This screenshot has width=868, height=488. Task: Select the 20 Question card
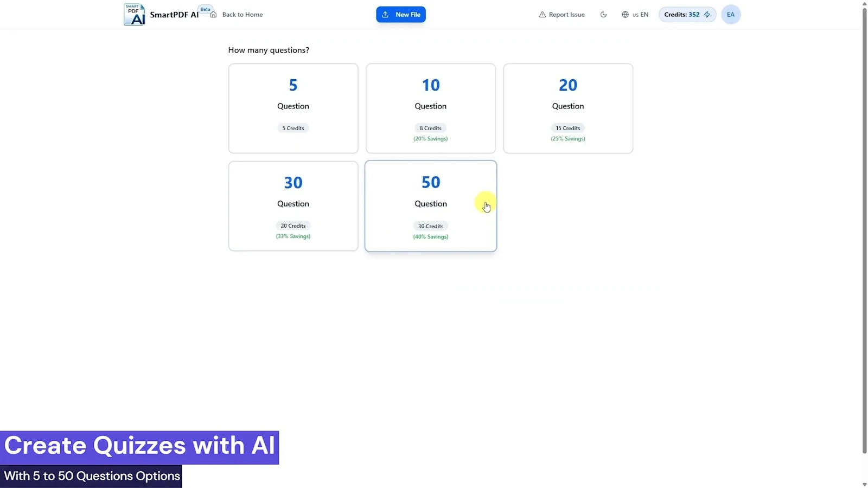[x=568, y=108]
